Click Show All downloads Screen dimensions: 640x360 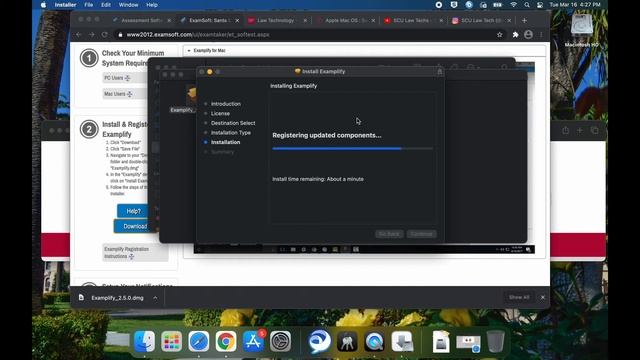pyautogui.click(x=519, y=297)
